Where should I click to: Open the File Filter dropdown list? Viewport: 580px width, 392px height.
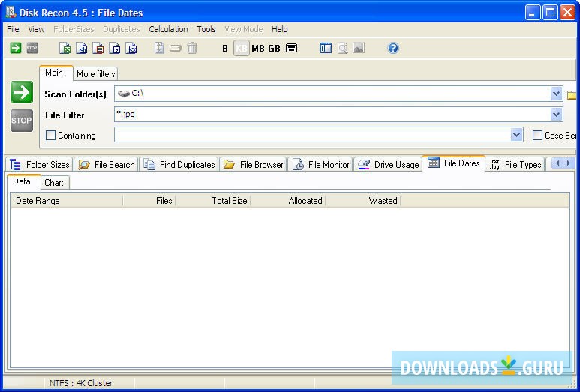(556, 115)
